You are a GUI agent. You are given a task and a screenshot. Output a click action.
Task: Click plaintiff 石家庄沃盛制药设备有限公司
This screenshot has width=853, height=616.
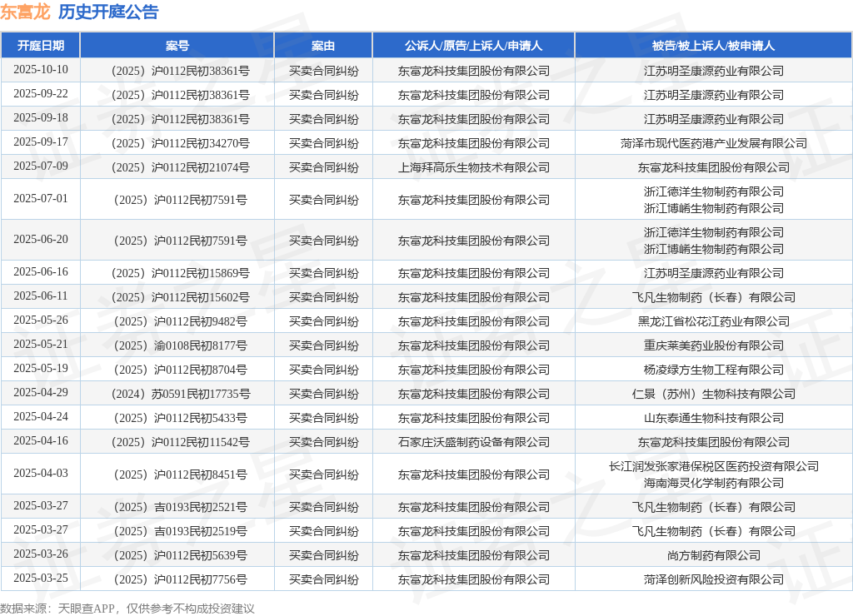[x=473, y=442]
